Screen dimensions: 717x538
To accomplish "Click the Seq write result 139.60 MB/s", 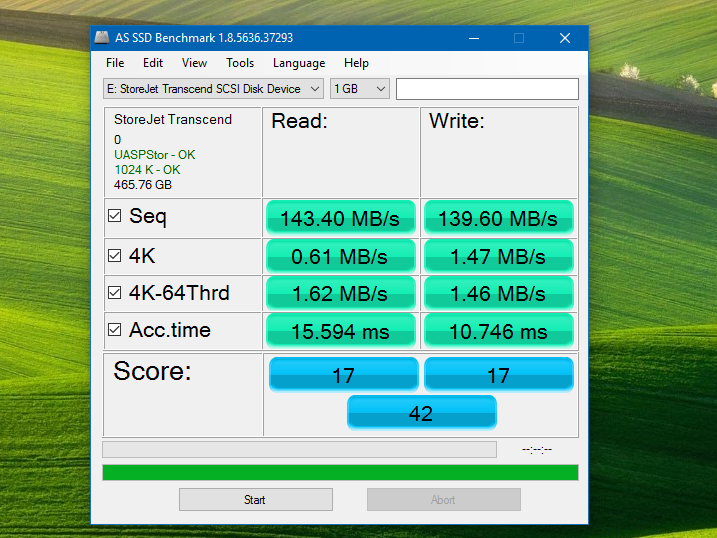I will [498, 218].
